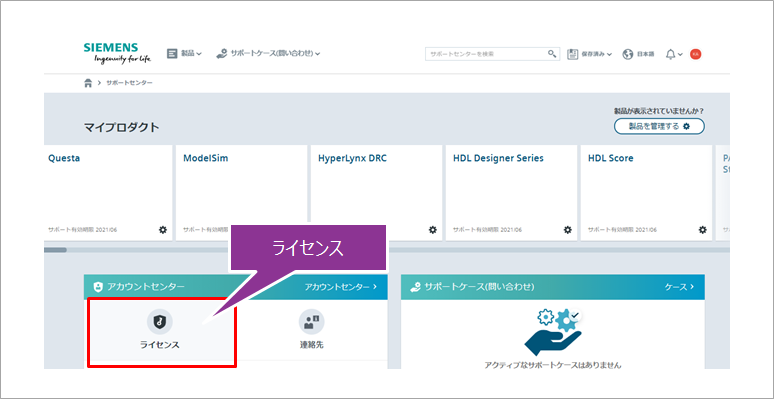Image resolution: width=774 pixels, height=399 pixels.
Task: Open the Questa product card
Action: pos(108,193)
